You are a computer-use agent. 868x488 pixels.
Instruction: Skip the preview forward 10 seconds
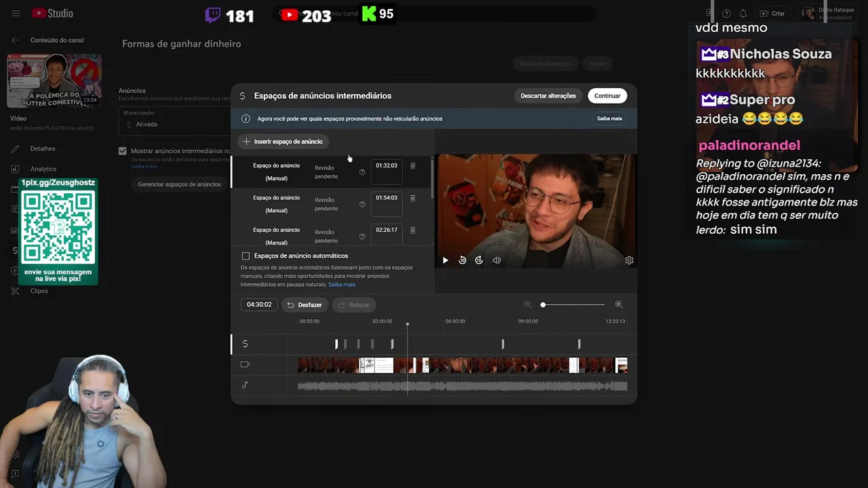click(479, 260)
